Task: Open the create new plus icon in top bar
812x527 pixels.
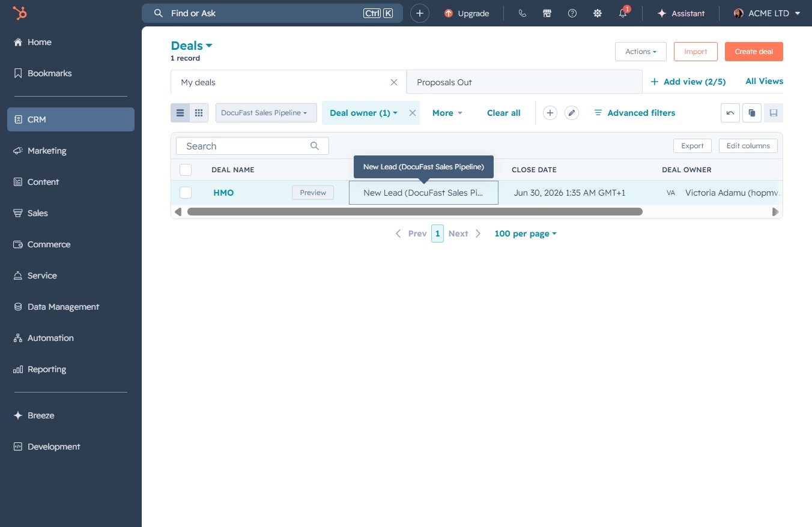Action: coord(420,13)
